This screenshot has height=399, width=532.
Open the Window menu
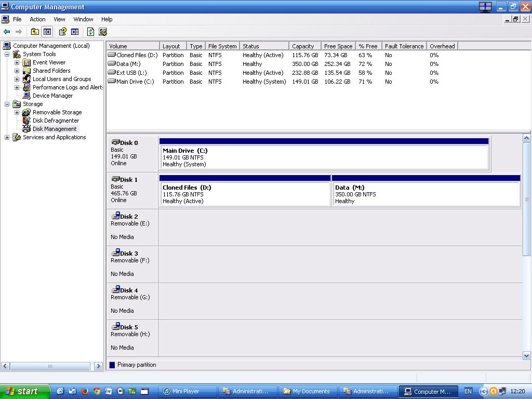point(83,19)
